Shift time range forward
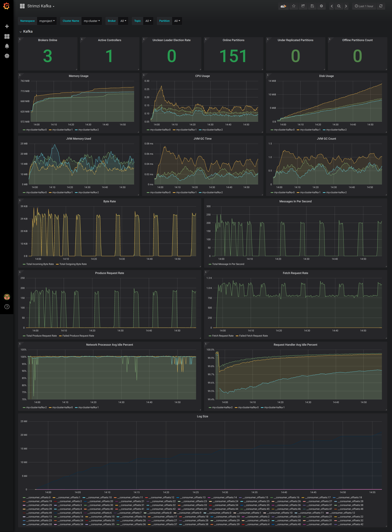The height and width of the screenshot is (532, 392). (346, 6)
